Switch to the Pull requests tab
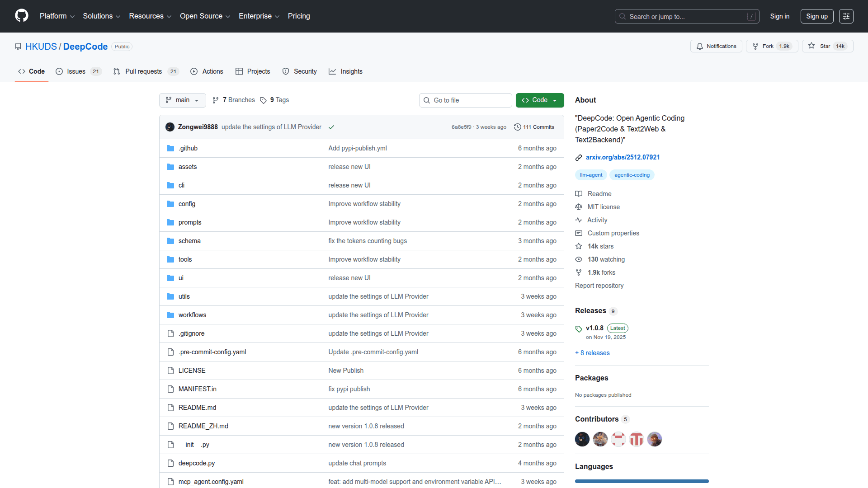 [x=144, y=71]
